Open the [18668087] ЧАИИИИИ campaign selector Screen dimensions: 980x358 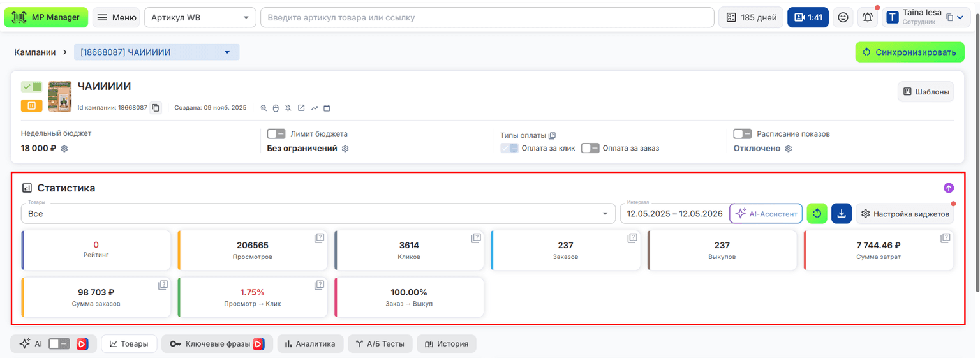tap(156, 52)
